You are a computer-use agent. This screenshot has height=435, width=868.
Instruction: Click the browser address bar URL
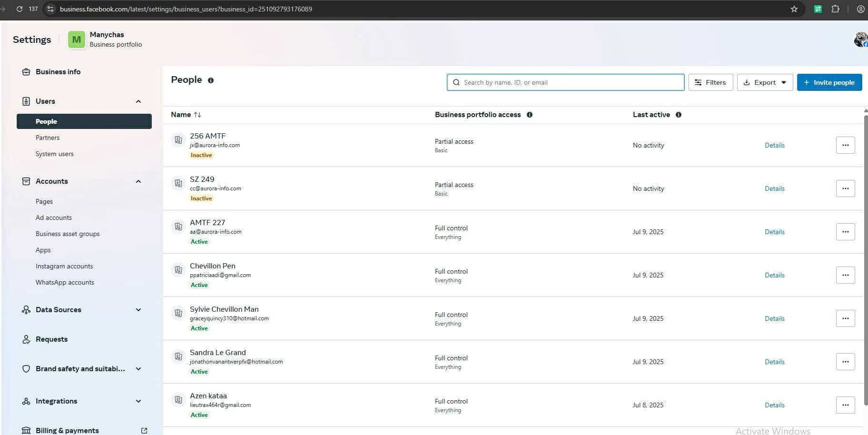[x=186, y=9]
